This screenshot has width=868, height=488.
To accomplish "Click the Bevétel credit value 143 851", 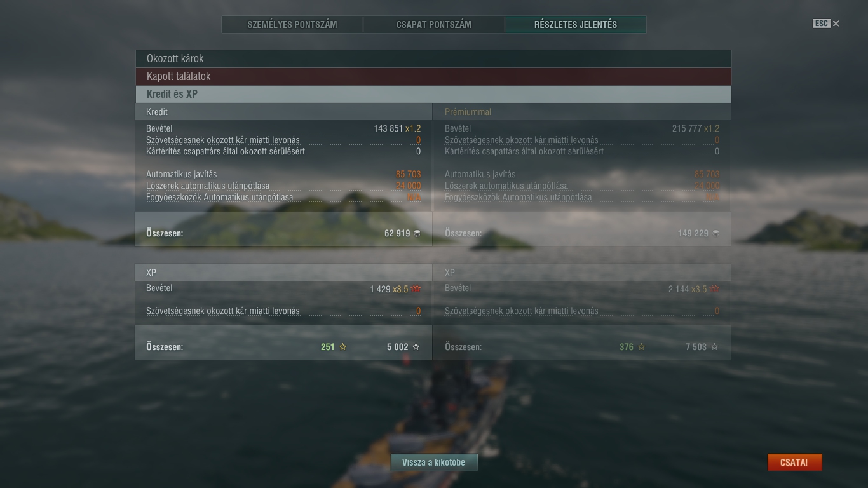I will pyautogui.click(x=388, y=128).
